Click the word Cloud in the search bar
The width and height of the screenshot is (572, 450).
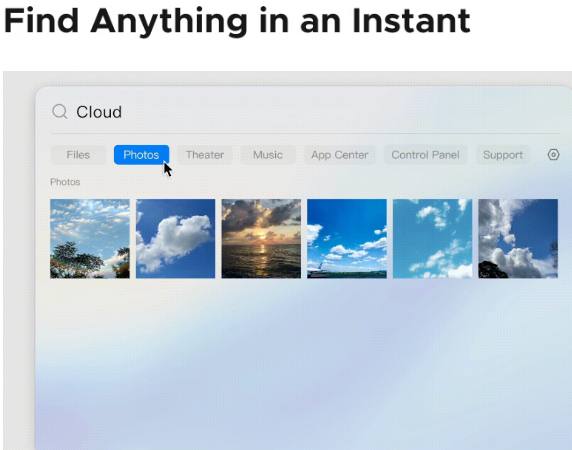pos(99,112)
